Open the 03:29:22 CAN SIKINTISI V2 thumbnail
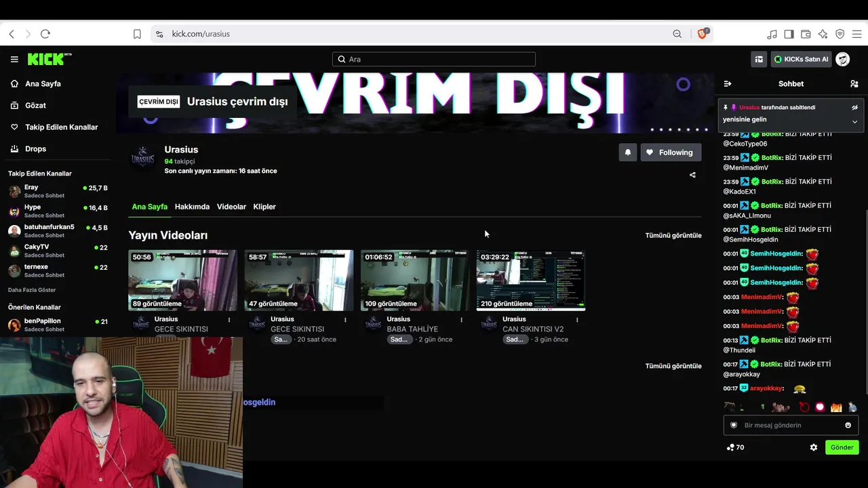This screenshot has width=868, height=488. [x=531, y=281]
